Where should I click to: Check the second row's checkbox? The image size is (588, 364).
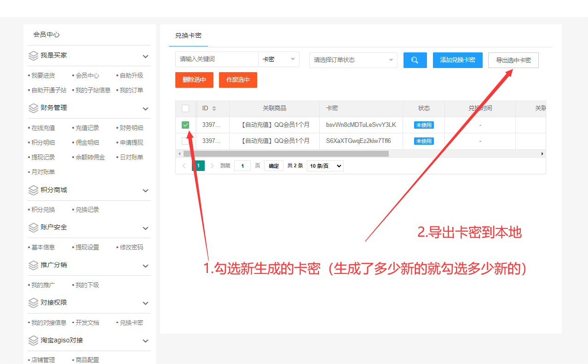click(185, 141)
